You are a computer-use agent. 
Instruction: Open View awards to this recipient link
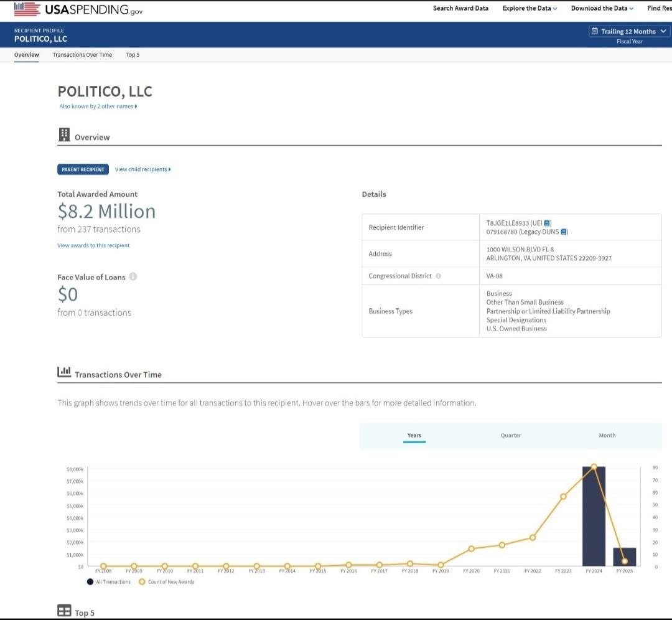(x=93, y=246)
